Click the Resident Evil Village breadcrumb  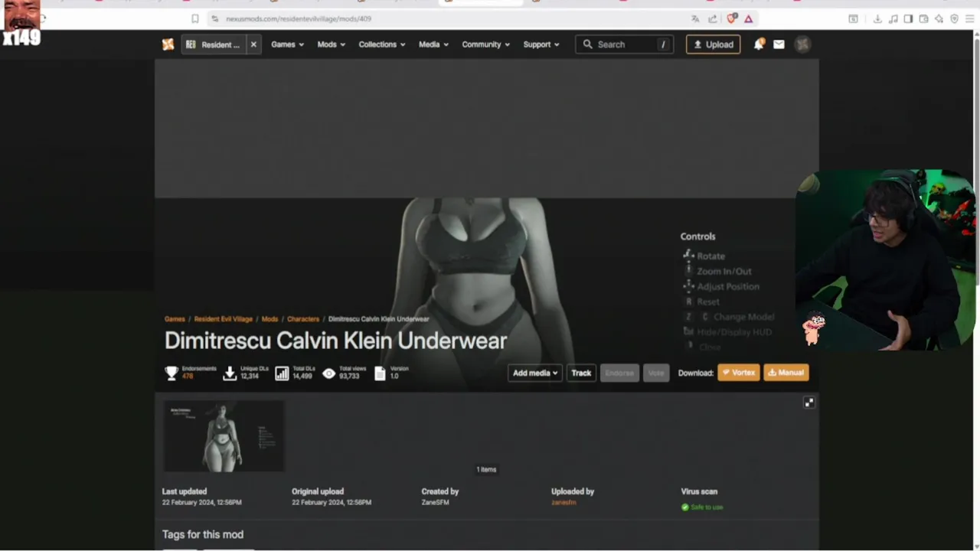223,319
